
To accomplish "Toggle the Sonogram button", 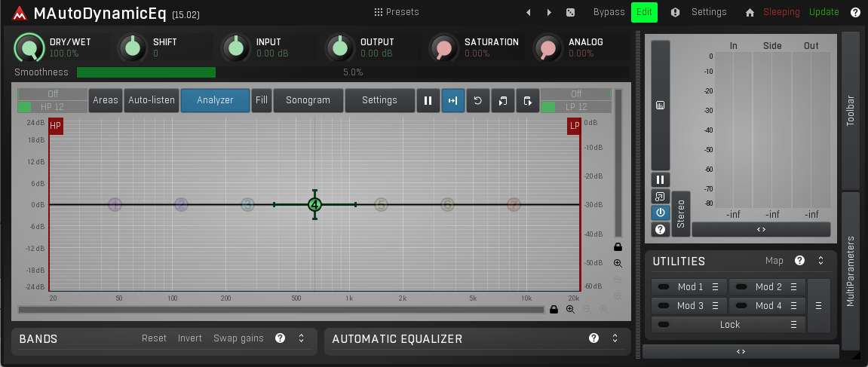I will point(308,100).
